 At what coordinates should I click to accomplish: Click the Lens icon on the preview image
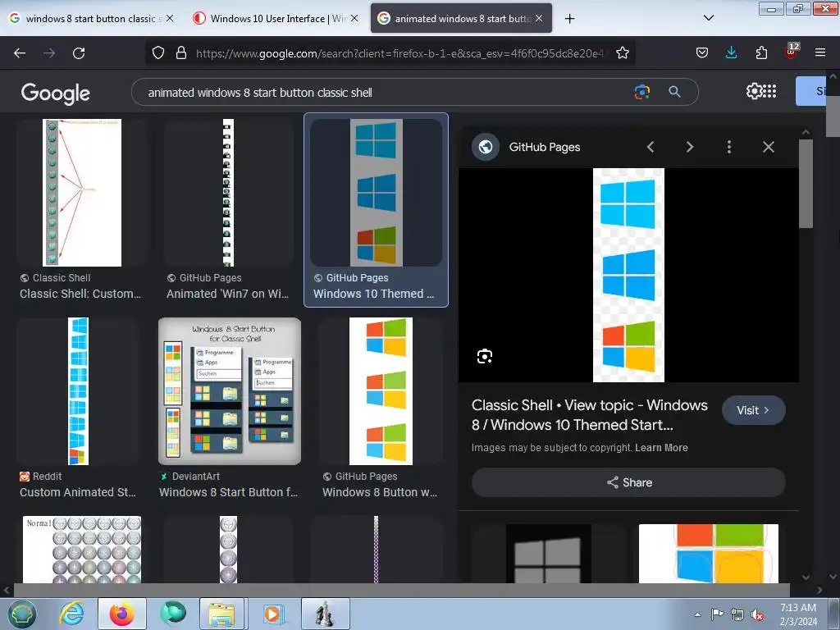coord(484,356)
